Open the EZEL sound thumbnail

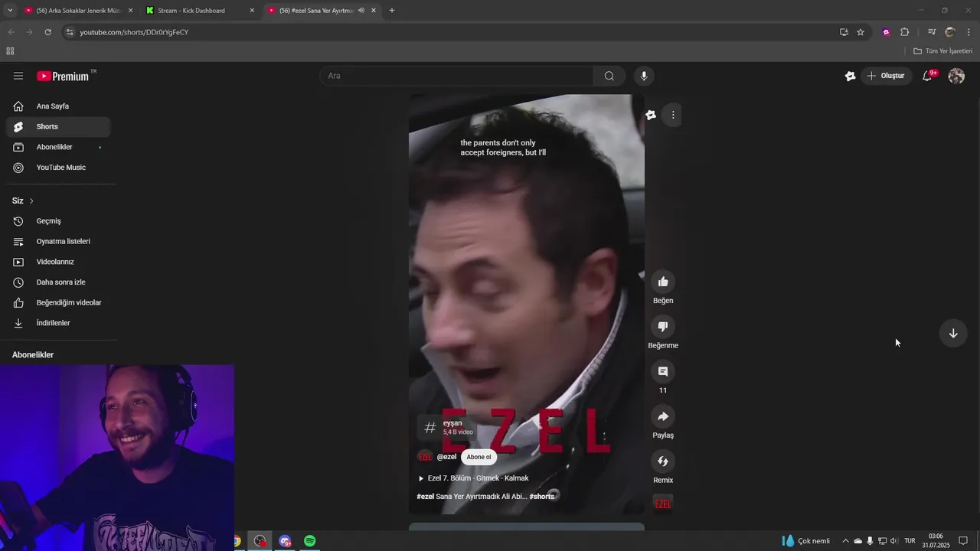pyautogui.click(x=663, y=504)
